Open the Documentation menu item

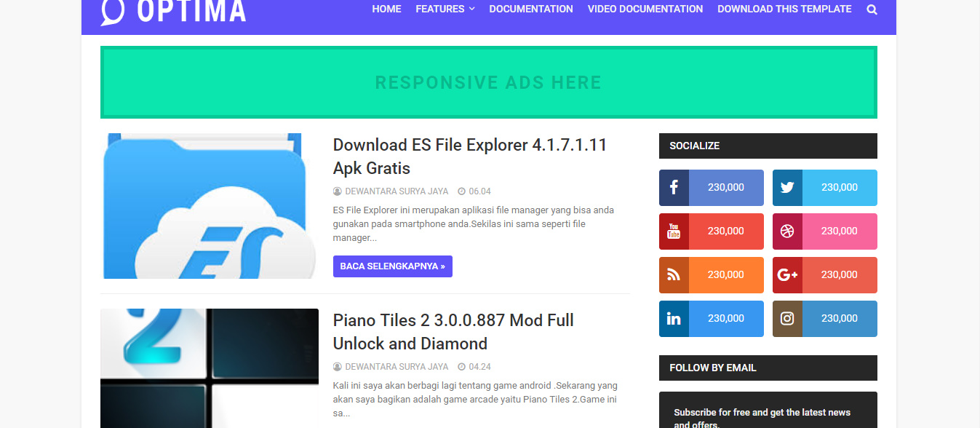(531, 9)
